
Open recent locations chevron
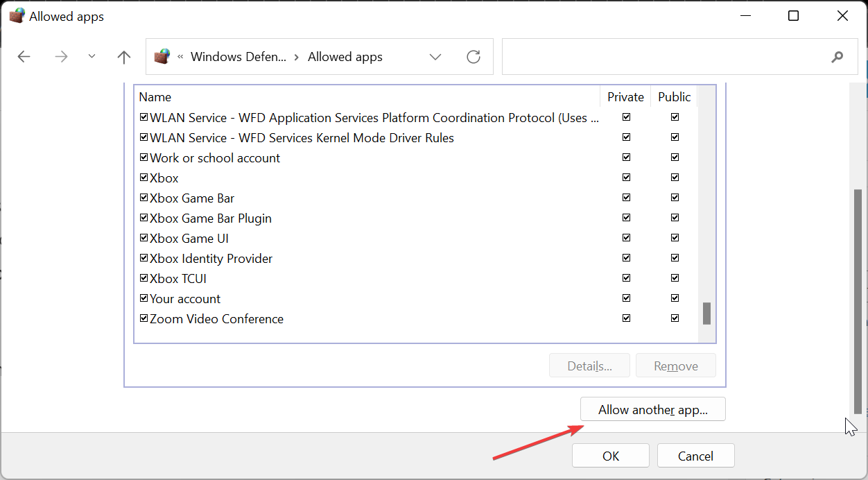coord(92,57)
